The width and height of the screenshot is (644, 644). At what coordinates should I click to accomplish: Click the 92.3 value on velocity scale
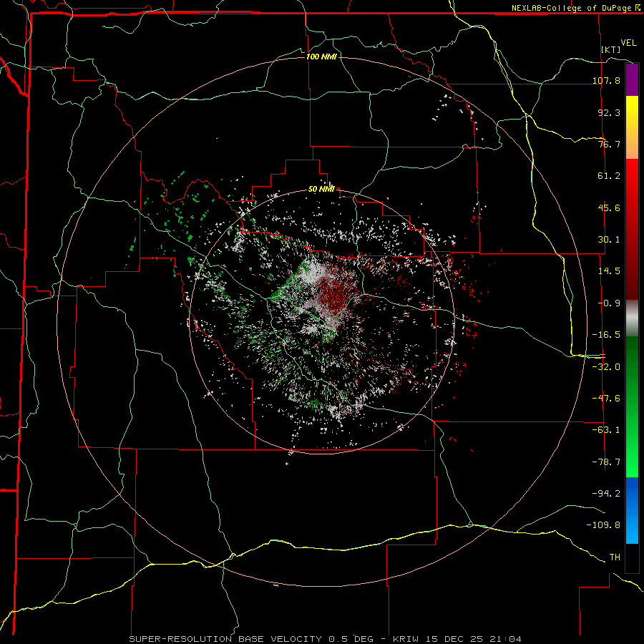pyautogui.click(x=609, y=112)
